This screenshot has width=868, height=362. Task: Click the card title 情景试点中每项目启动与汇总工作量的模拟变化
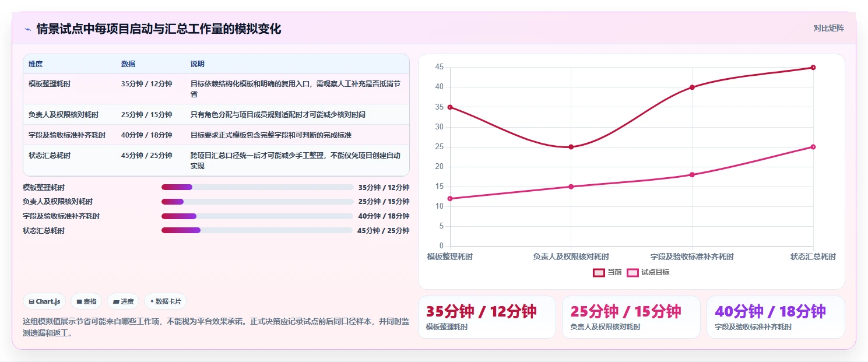pyautogui.click(x=159, y=29)
